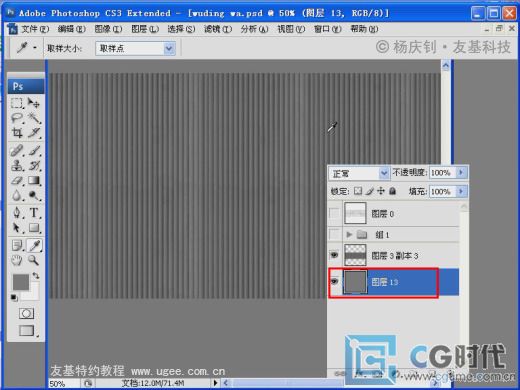
Task: Select the Hand tool
Action: pos(17,260)
